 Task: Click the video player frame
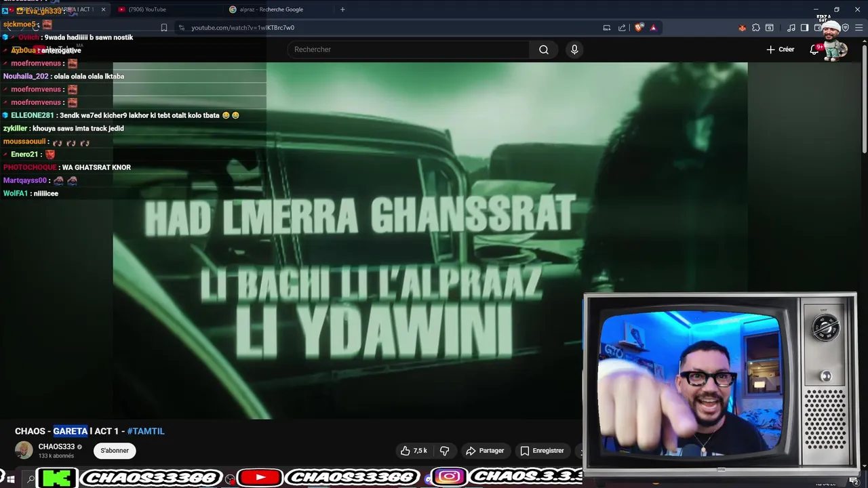(430, 241)
